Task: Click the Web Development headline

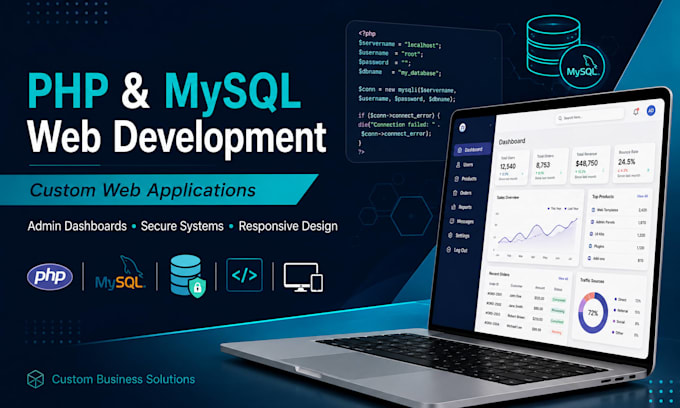Action: (177, 137)
